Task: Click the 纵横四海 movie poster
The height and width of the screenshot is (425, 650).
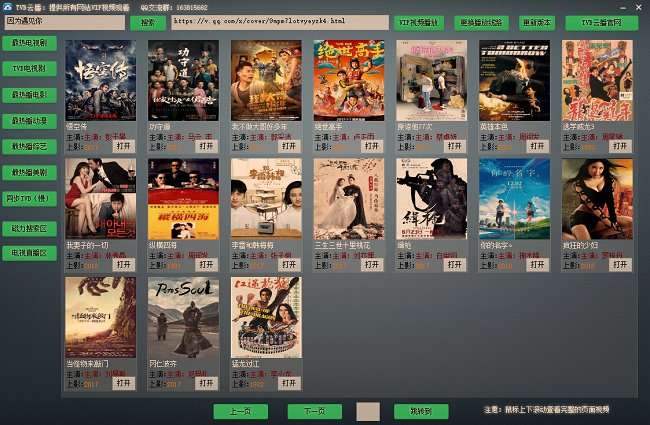Action: (x=183, y=199)
